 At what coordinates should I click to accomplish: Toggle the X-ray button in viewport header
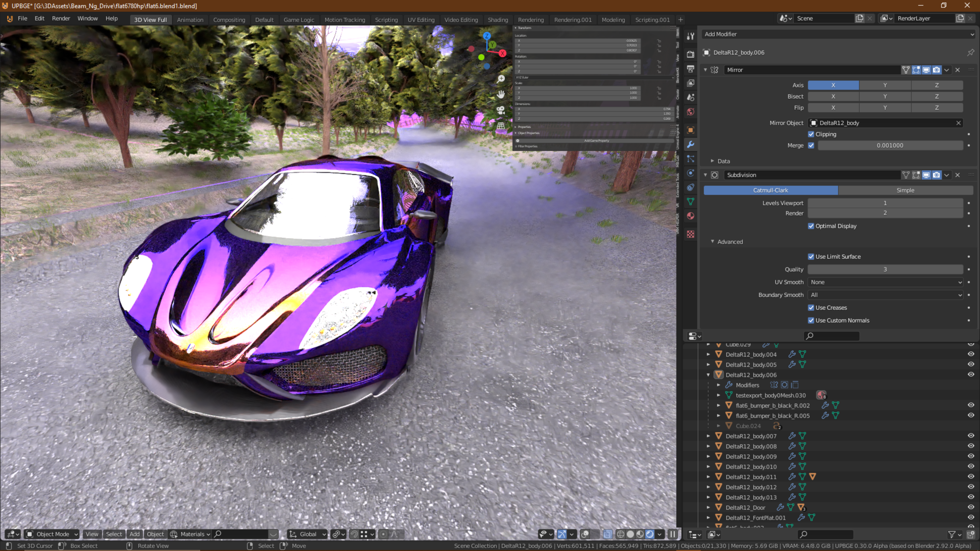click(x=608, y=534)
